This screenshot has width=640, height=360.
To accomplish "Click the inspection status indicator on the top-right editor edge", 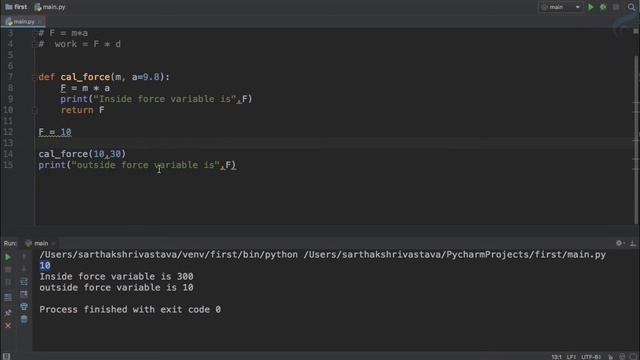I will [x=636, y=31].
